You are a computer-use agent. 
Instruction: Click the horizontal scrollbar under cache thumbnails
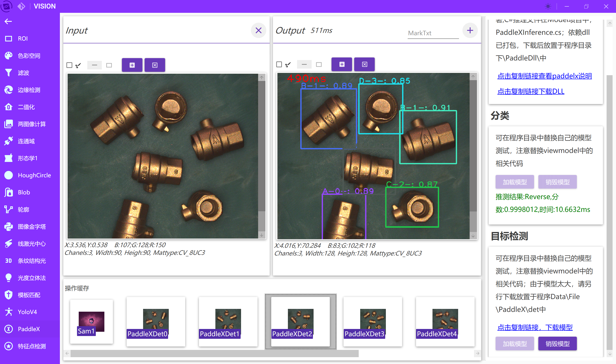point(214,354)
